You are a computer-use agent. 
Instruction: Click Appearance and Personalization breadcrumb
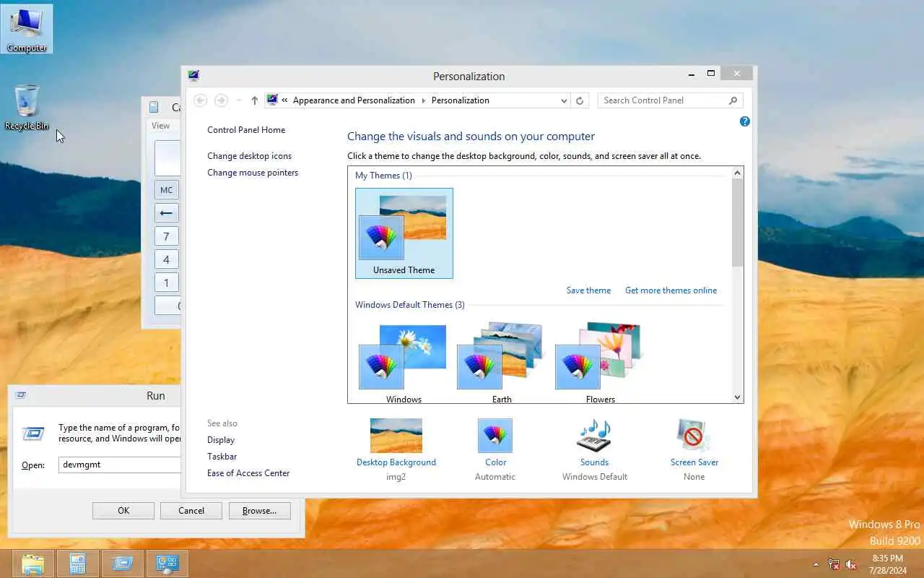click(x=354, y=100)
